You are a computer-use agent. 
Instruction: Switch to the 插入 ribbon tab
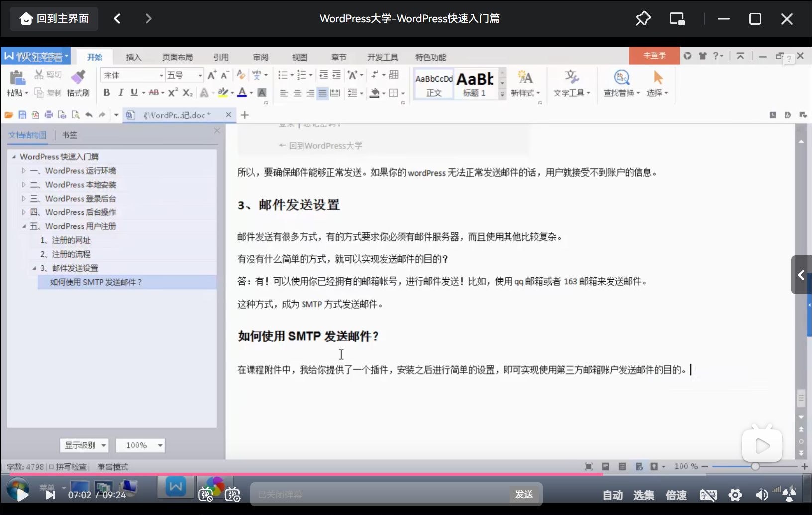point(133,57)
